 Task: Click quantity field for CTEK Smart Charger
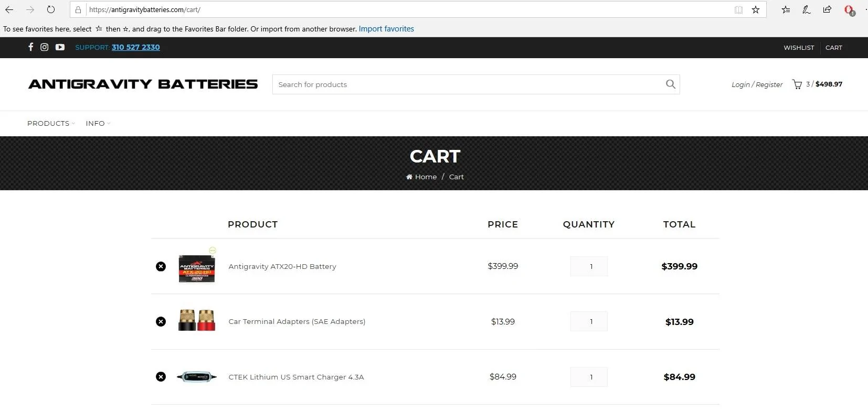click(x=589, y=377)
